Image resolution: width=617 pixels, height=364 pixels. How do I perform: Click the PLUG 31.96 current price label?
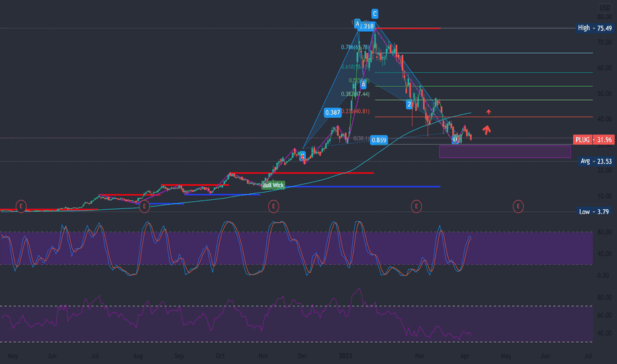[x=593, y=140]
